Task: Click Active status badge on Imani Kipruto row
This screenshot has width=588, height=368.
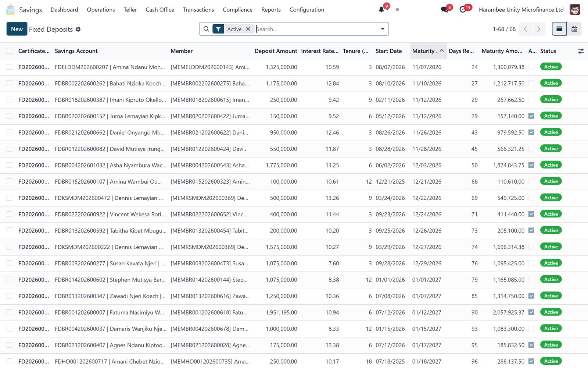Action: point(551,100)
